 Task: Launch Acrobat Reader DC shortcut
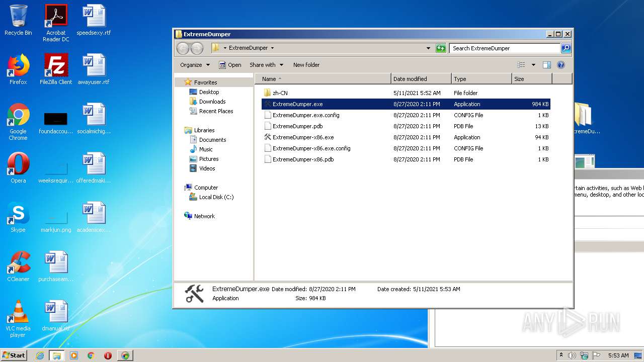point(56,23)
